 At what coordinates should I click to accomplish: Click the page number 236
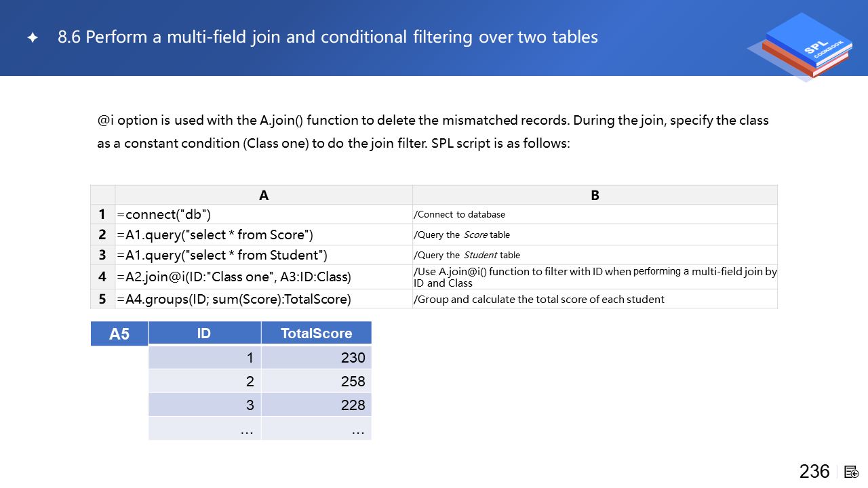click(x=814, y=472)
